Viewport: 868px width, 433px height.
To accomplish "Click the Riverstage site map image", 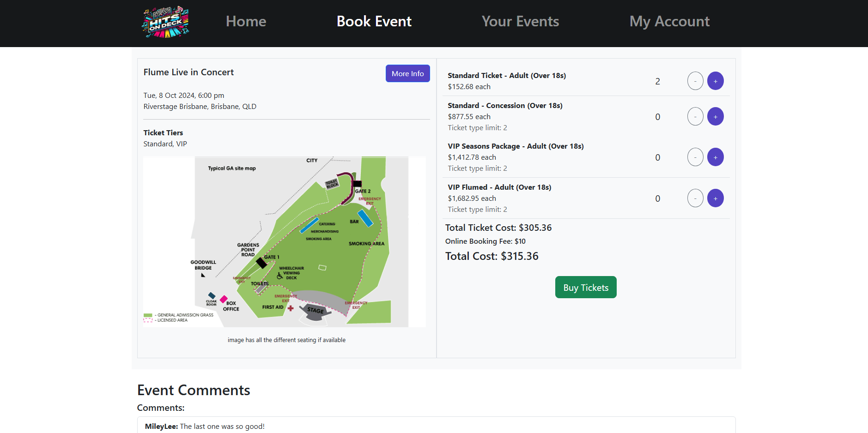I will click(284, 241).
